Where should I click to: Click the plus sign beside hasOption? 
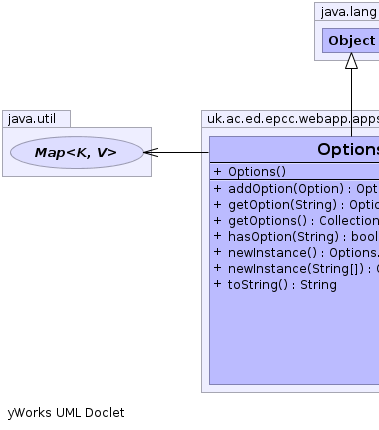[x=217, y=236]
